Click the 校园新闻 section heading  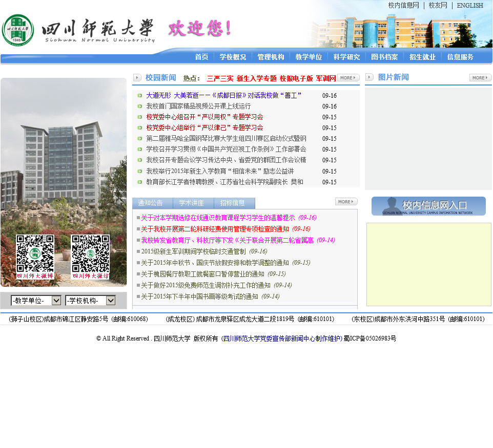pyautogui.click(x=161, y=78)
